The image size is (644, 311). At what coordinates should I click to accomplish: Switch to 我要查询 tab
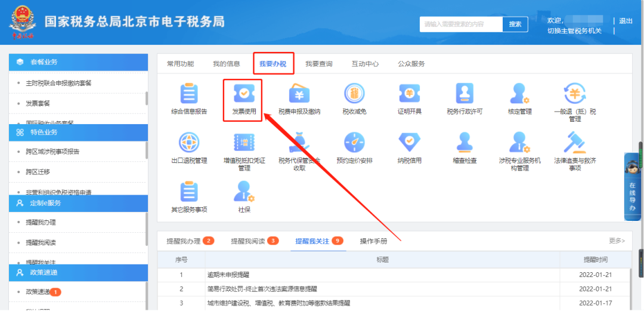318,64
